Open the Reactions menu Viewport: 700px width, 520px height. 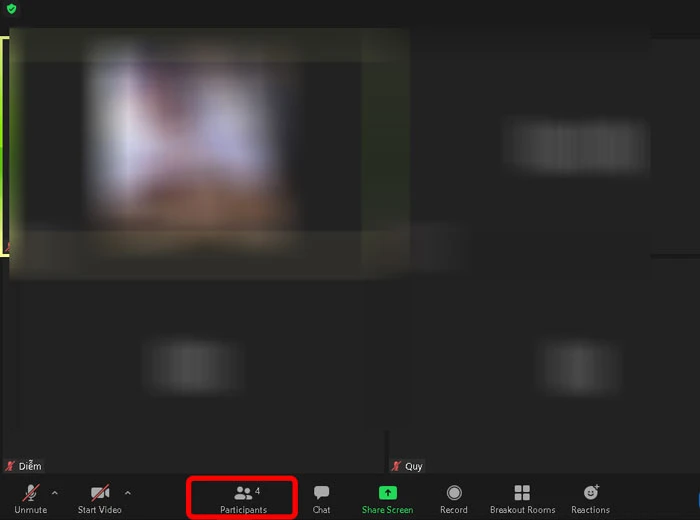click(590, 499)
